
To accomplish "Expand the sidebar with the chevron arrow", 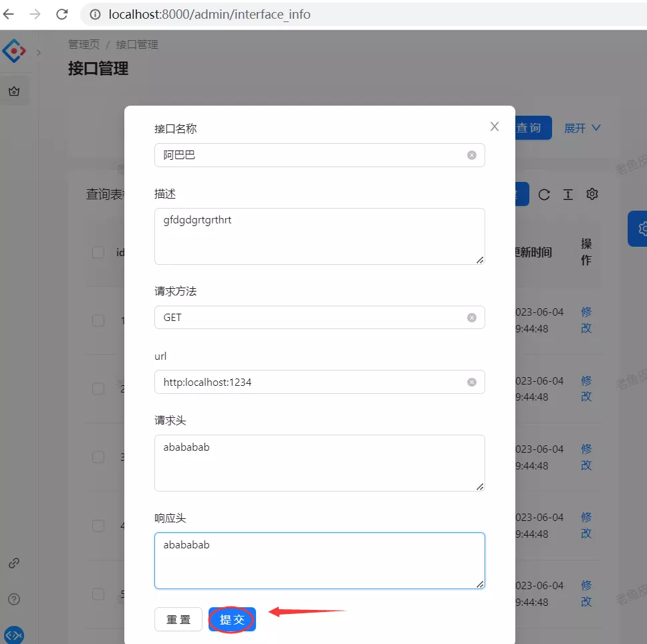I will pos(38,52).
